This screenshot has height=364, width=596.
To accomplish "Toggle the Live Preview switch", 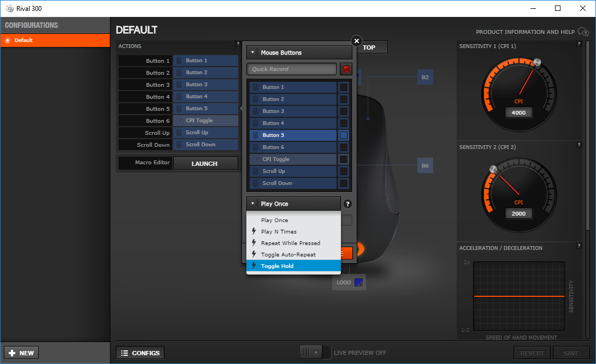I will (315, 353).
